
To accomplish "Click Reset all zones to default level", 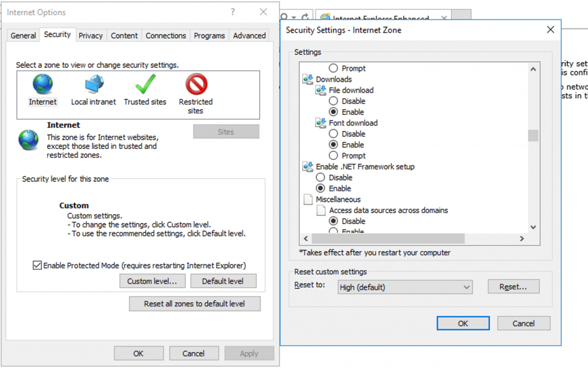I will [194, 303].
